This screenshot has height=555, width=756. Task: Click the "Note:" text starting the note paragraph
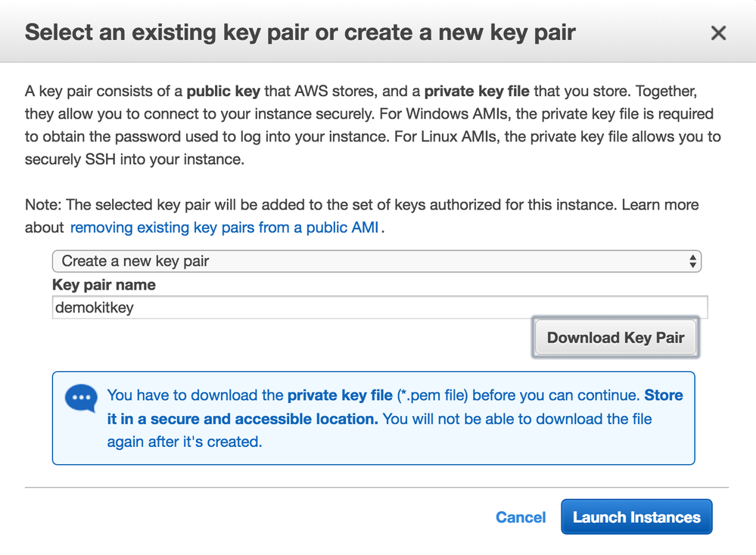coord(41,205)
